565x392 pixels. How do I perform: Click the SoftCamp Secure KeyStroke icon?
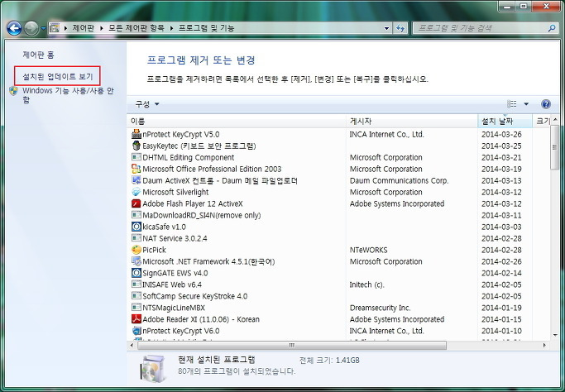(136, 296)
